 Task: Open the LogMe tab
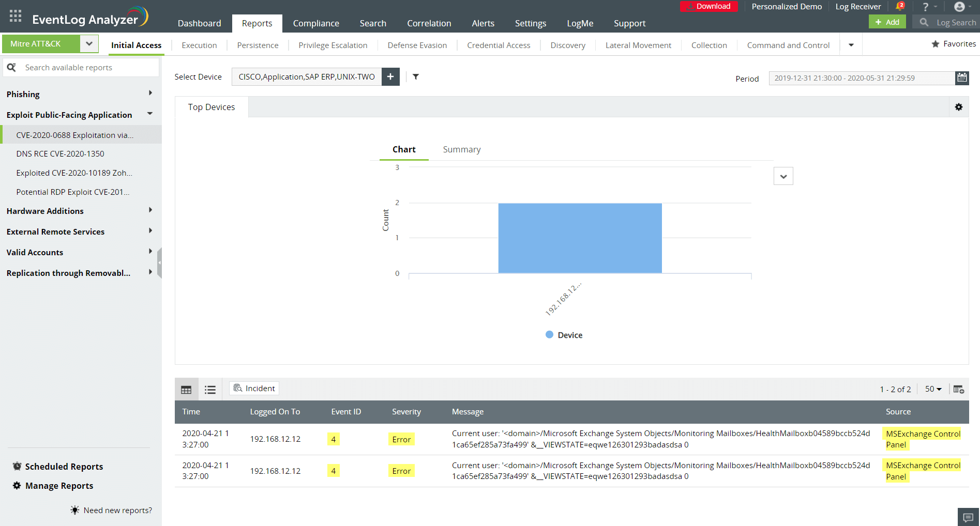click(x=580, y=23)
